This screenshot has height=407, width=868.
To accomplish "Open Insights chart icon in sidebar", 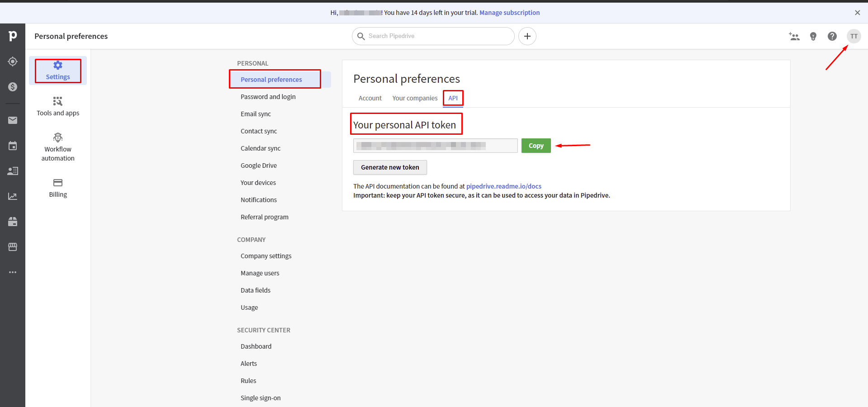I will pyautogui.click(x=13, y=196).
